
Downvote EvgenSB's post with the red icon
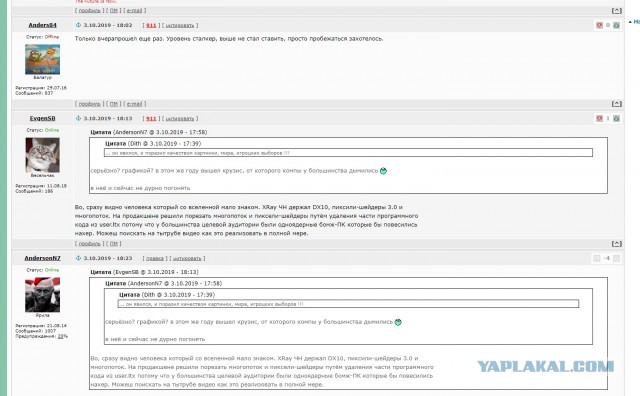[599, 118]
